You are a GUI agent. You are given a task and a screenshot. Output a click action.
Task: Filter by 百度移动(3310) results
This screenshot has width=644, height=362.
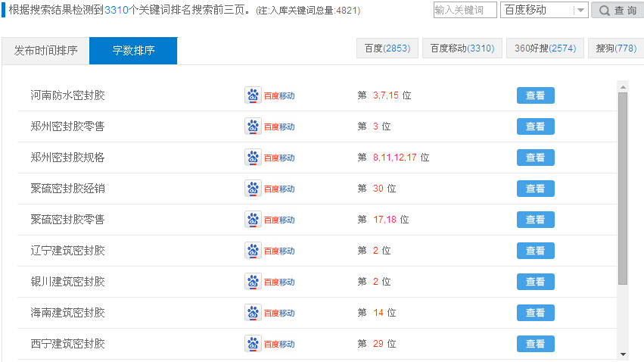pyautogui.click(x=462, y=48)
